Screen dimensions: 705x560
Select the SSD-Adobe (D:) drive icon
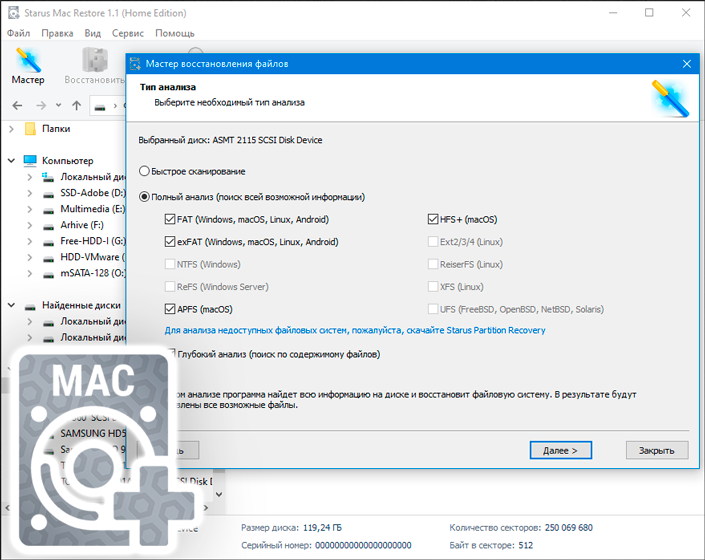pyautogui.click(x=49, y=194)
